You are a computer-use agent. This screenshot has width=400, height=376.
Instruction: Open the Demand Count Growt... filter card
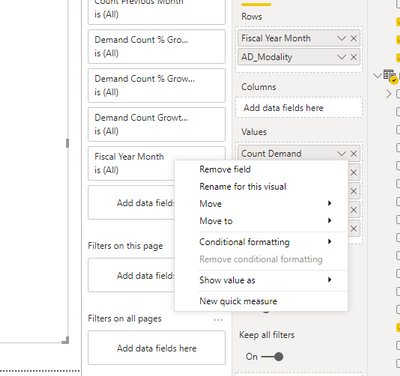point(157,125)
